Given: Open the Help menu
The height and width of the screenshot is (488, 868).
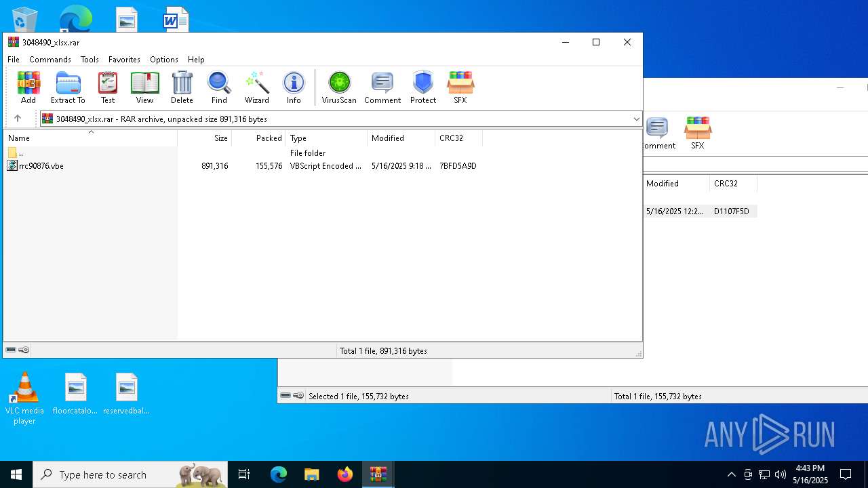Looking at the screenshot, I should coord(196,60).
